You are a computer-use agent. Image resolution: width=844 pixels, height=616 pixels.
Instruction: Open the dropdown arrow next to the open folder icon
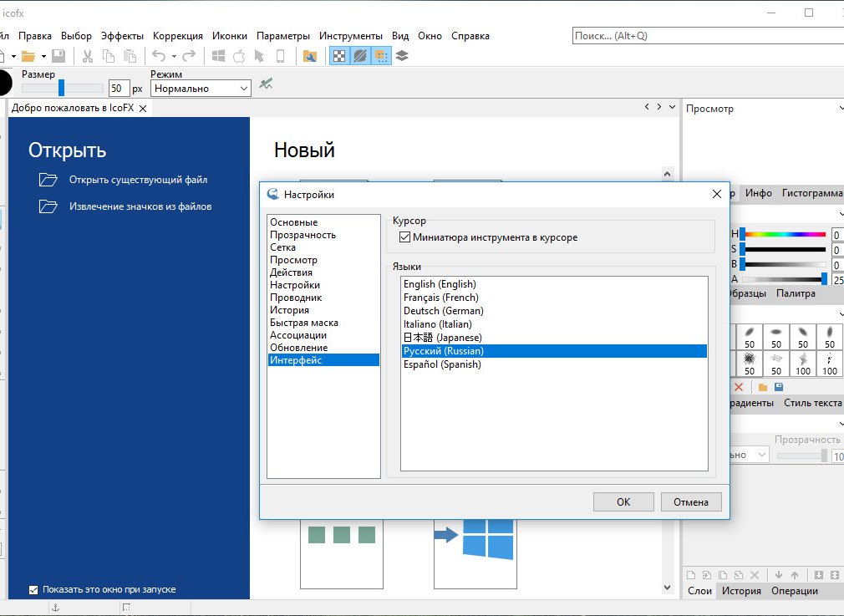tap(43, 56)
